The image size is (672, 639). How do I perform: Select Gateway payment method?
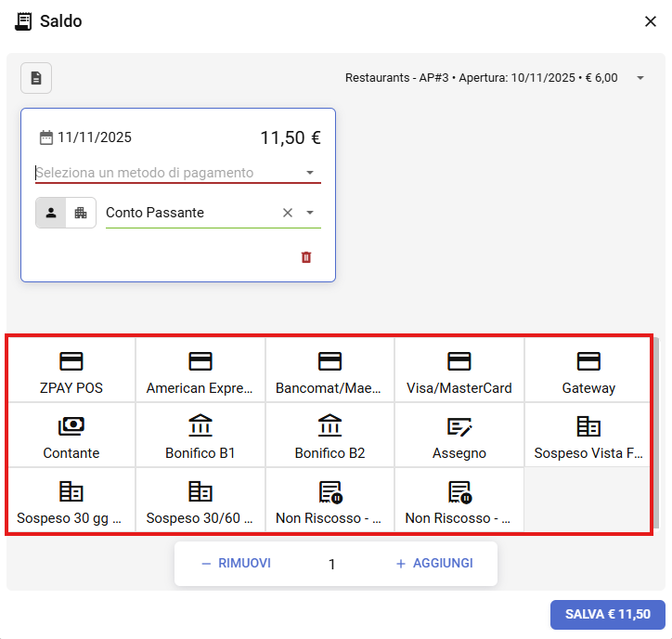tap(588, 371)
